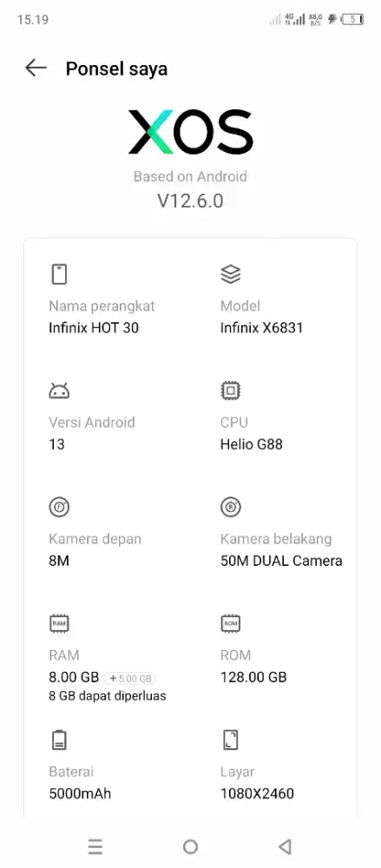Tap the XOS logo

191,132
